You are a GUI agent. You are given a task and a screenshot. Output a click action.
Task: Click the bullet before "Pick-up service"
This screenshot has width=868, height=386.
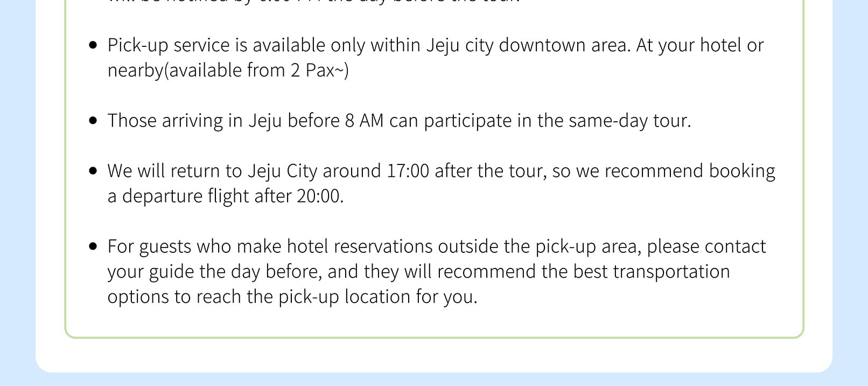click(94, 46)
